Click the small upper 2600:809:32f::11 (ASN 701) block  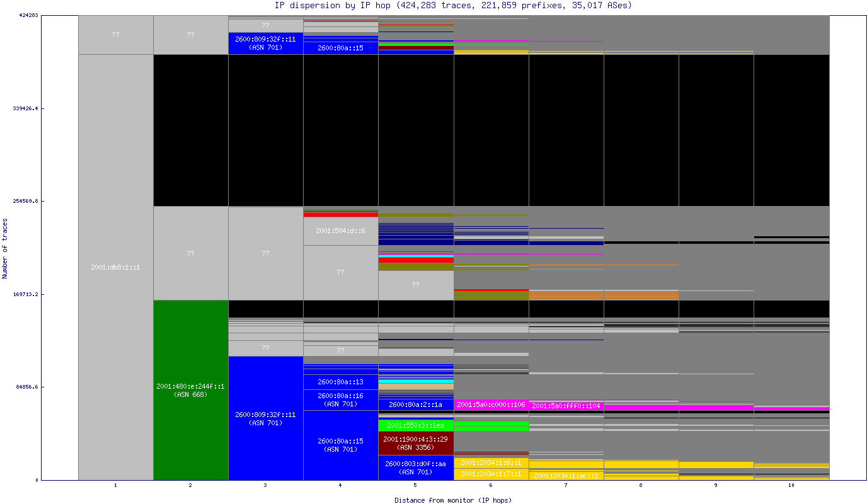266,43
